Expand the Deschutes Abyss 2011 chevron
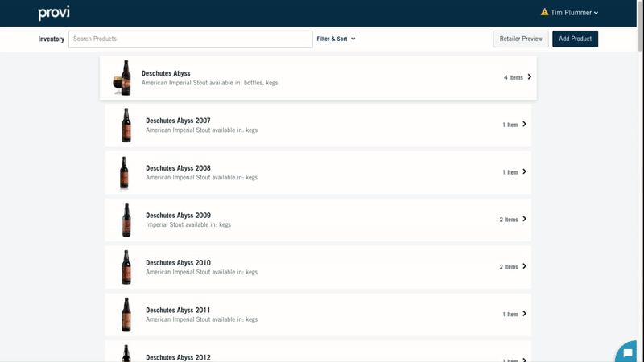 [x=525, y=314]
